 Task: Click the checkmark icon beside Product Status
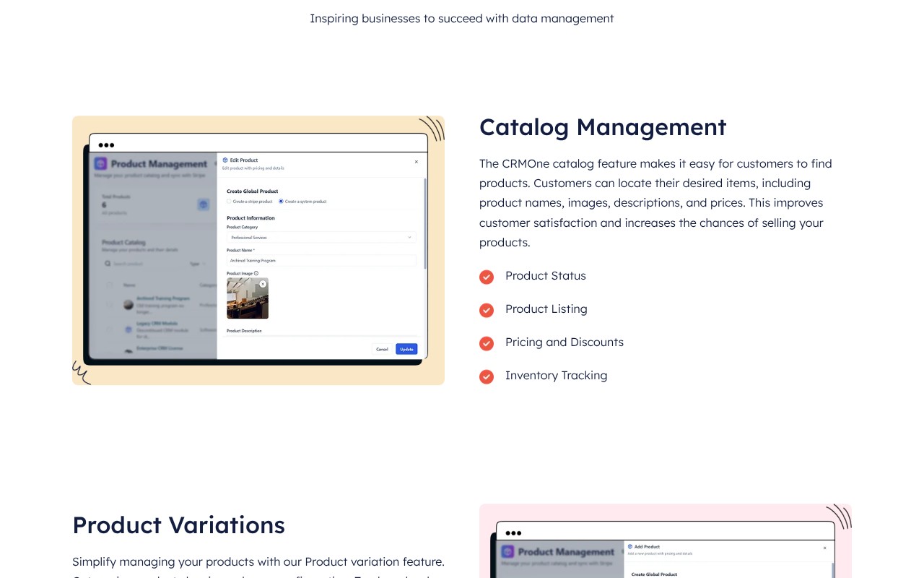point(487,277)
